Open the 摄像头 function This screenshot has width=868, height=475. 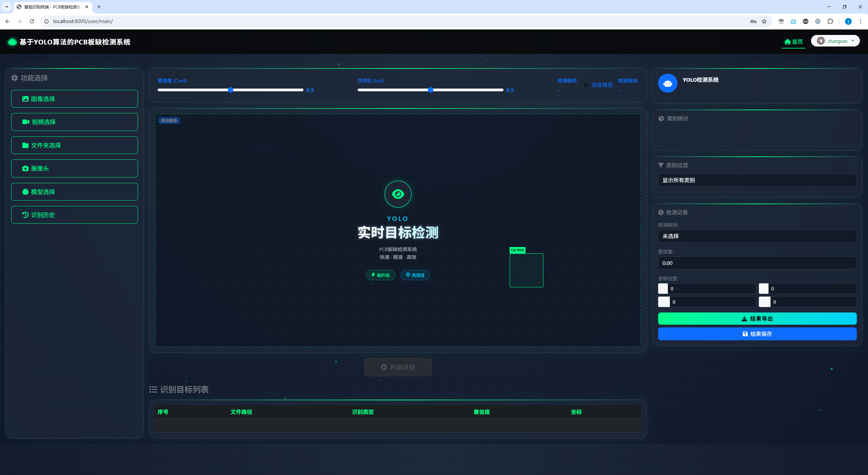point(75,168)
